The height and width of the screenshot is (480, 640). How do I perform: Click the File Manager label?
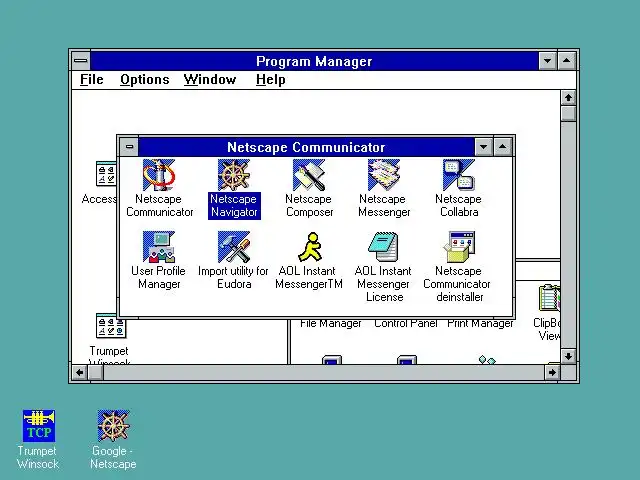coord(331,324)
